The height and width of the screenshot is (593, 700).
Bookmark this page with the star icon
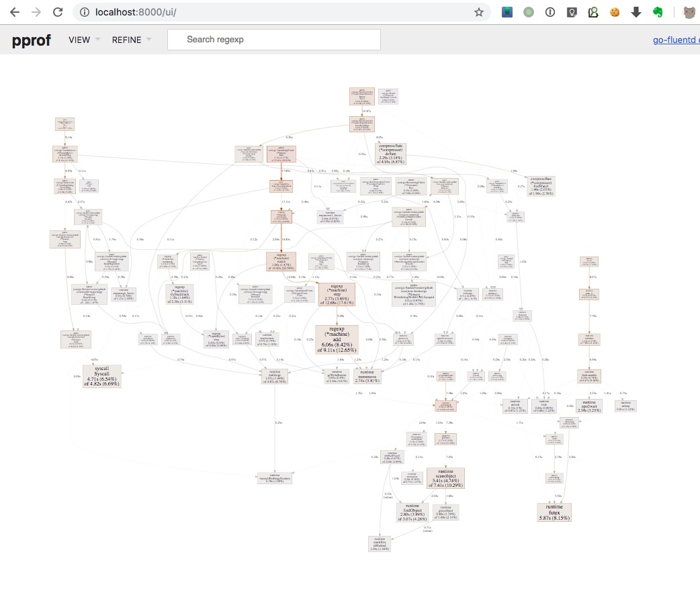tap(478, 12)
